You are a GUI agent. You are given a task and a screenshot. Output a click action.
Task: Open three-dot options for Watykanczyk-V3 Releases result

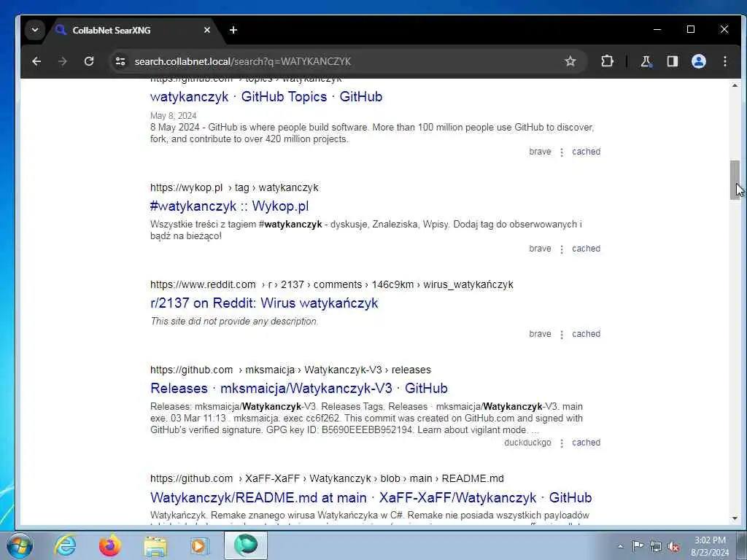tap(562, 443)
